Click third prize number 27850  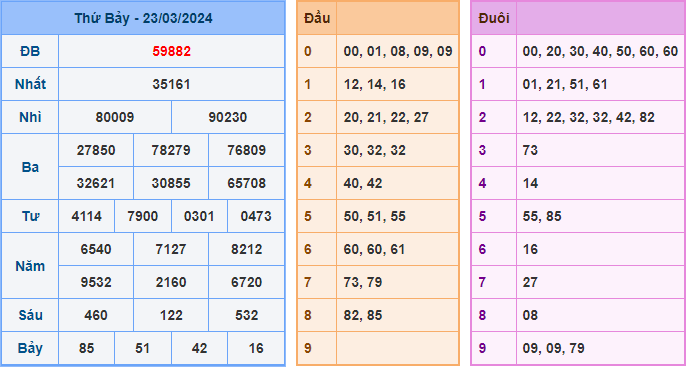pos(96,150)
